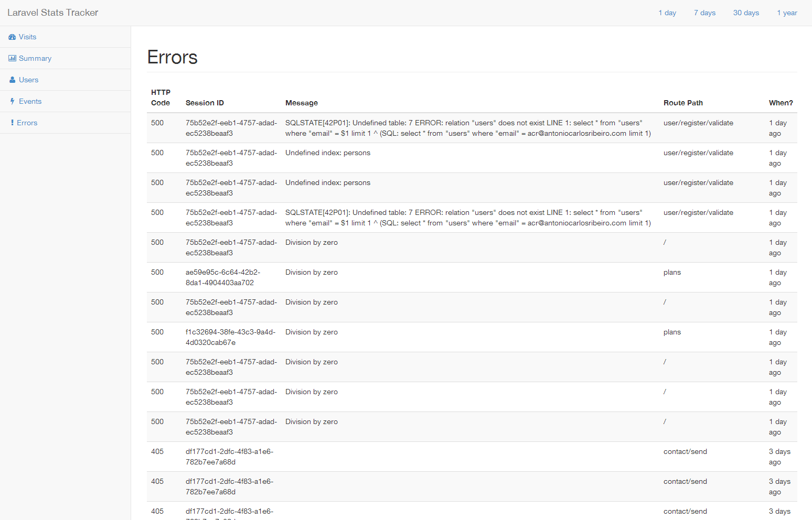This screenshot has width=812, height=520.
Task: Go to the Summary page
Action: coord(35,59)
